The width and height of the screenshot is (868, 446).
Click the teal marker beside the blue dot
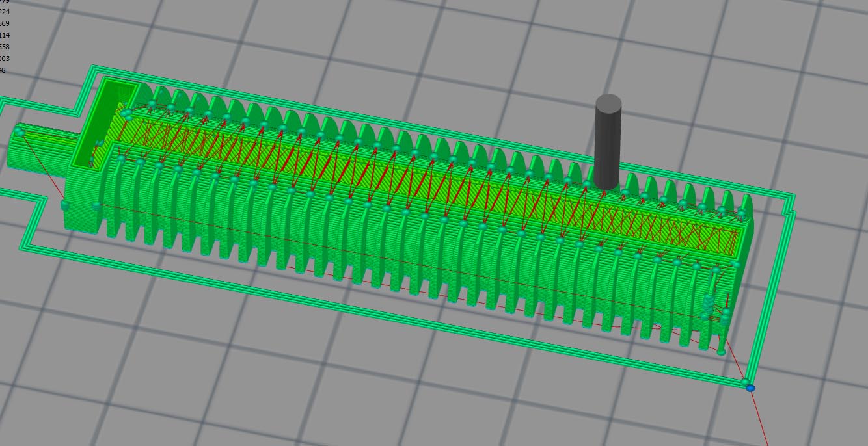(x=746, y=382)
